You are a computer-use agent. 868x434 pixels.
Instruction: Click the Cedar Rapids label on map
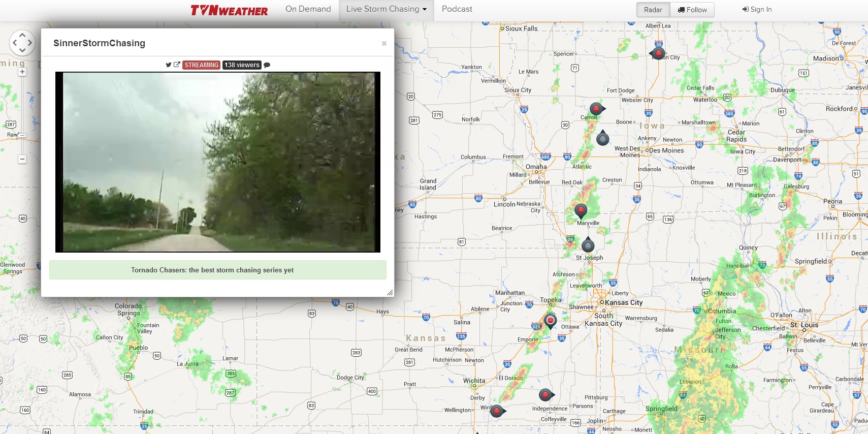(736, 136)
